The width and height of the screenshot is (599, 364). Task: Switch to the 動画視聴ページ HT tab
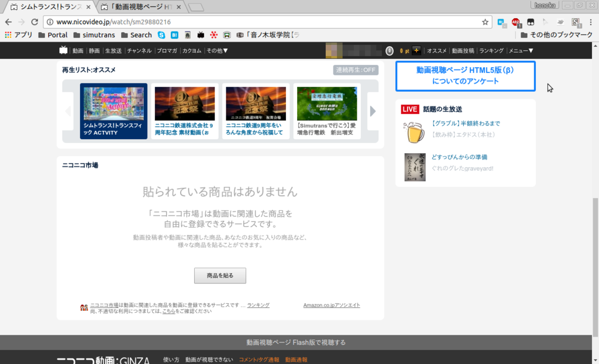coord(141,7)
